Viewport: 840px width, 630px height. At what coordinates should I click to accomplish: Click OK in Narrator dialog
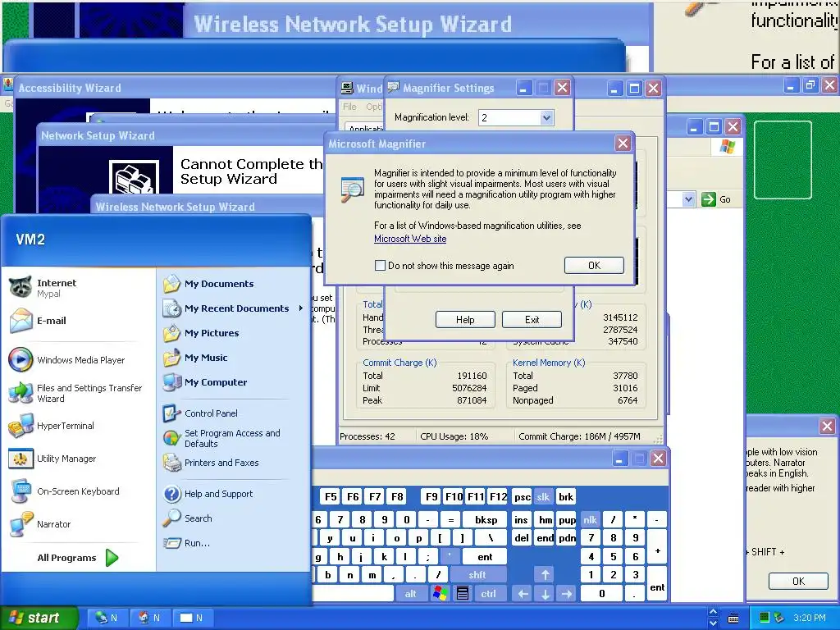pyautogui.click(x=798, y=582)
